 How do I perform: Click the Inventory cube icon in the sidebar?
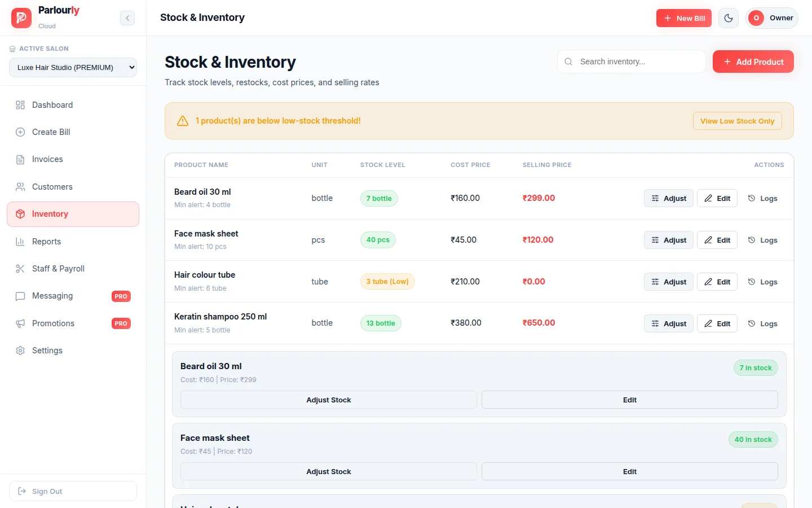20,214
